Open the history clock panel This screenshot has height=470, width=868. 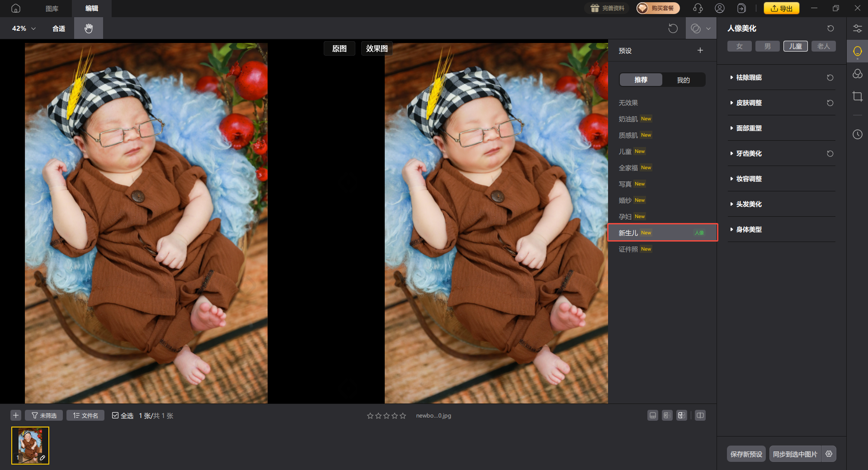point(857,134)
